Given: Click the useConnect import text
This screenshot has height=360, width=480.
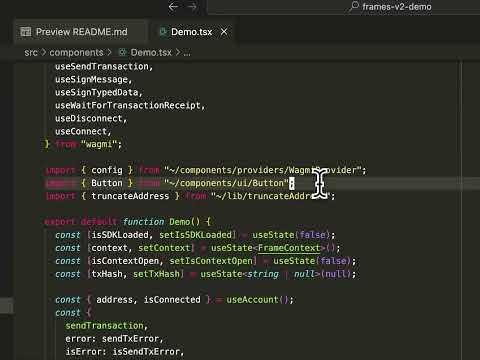Looking at the screenshot, I should tap(81, 131).
